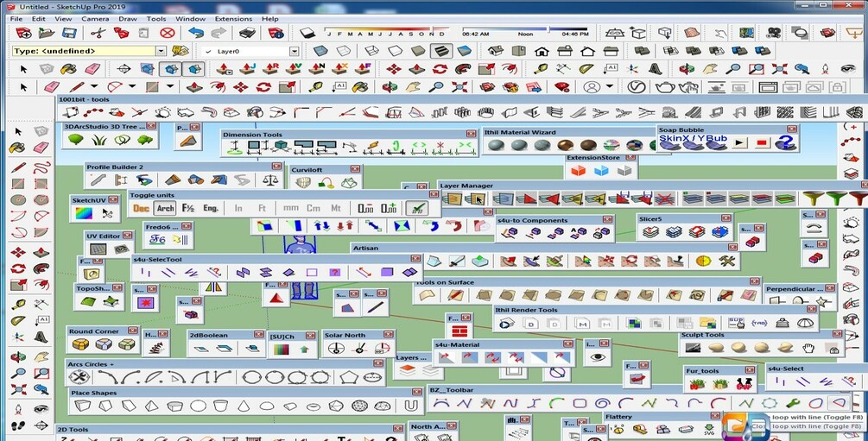Switch units to Arch in Toggle units
The image size is (868, 441).
[x=165, y=208]
